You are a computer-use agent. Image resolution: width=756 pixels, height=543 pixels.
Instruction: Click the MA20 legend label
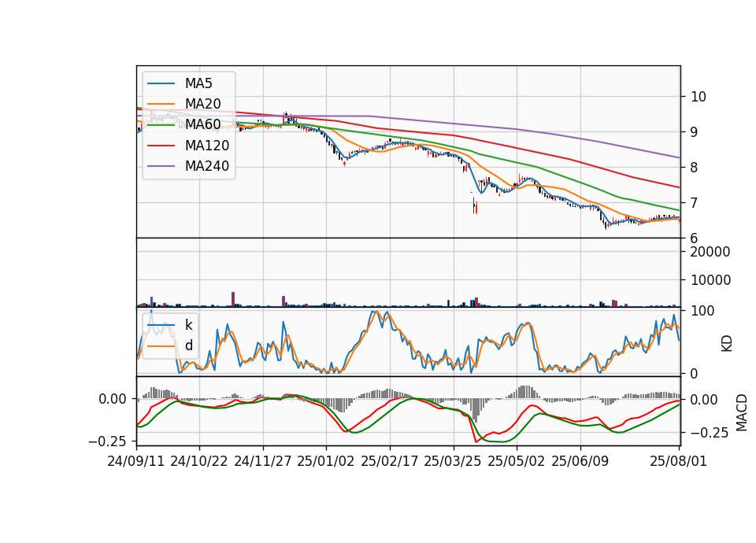point(202,104)
